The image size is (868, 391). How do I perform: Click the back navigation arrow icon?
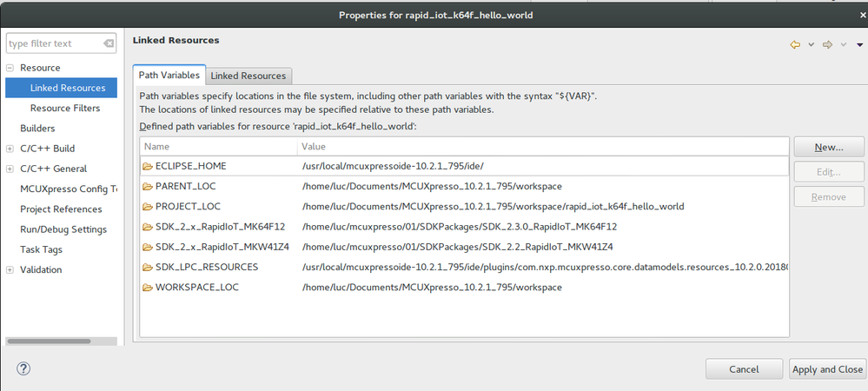[x=795, y=44]
